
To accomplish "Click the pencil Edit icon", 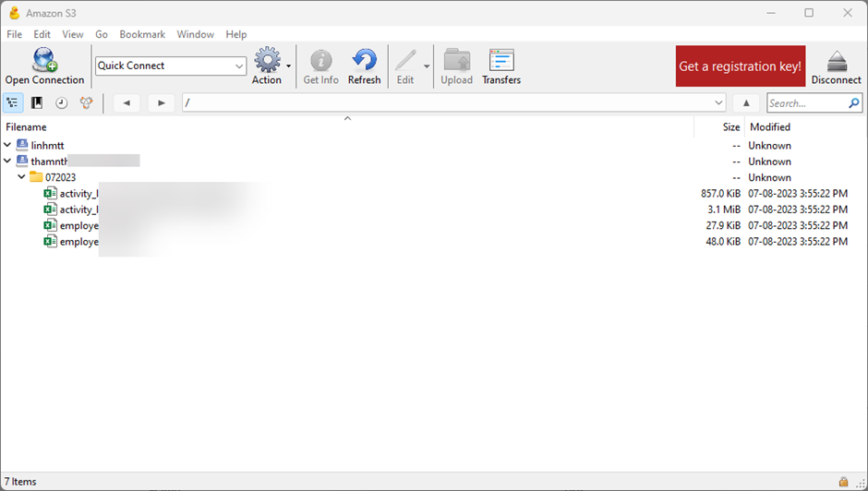I will click(x=404, y=62).
